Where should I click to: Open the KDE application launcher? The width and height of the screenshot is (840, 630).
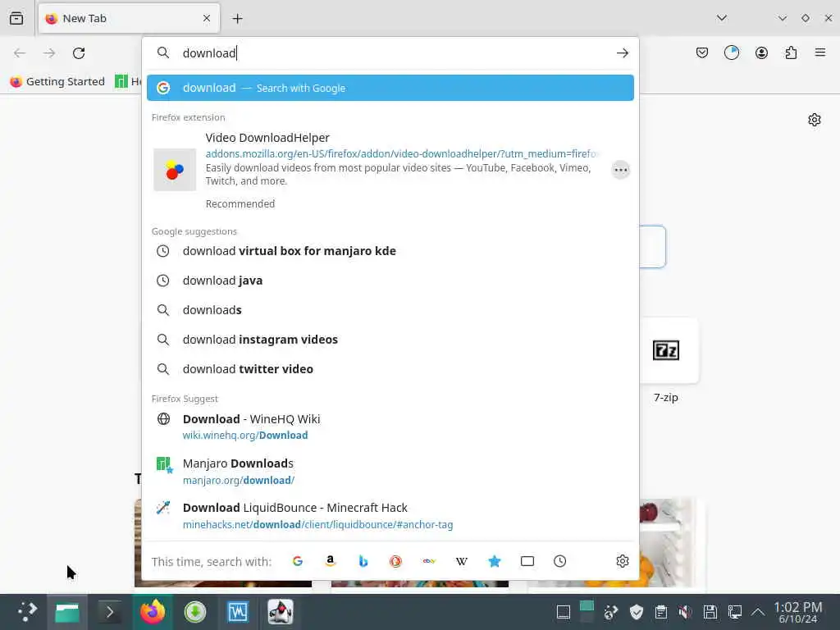click(27, 612)
